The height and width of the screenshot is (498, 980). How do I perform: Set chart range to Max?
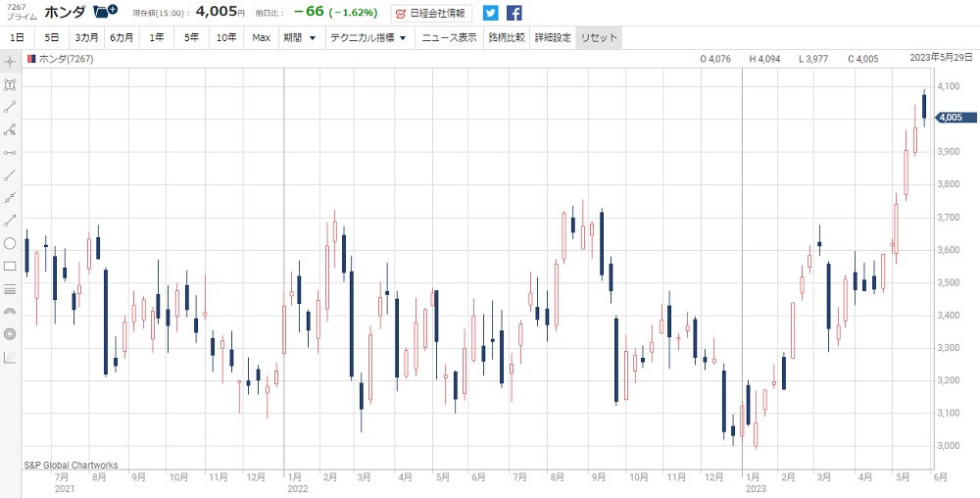(x=262, y=37)
